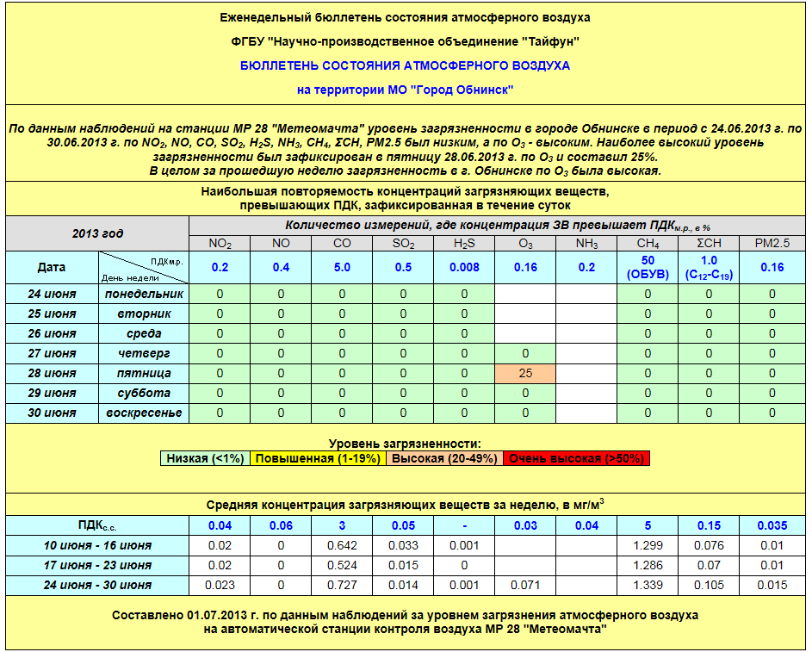The image size is (812, 652).
Task: Select the PM2.5 column header
Action: (772, 244)
